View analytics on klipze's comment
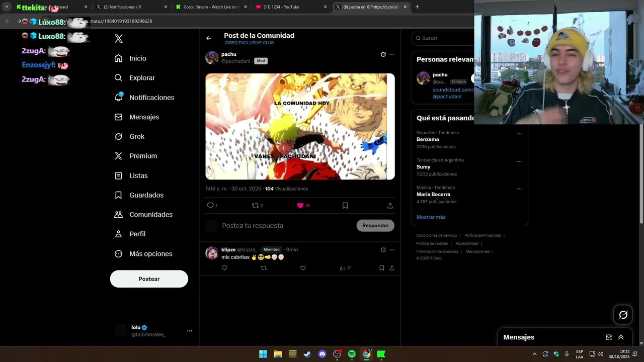Viewport: 644px width, 362px height. click(345, 268)
